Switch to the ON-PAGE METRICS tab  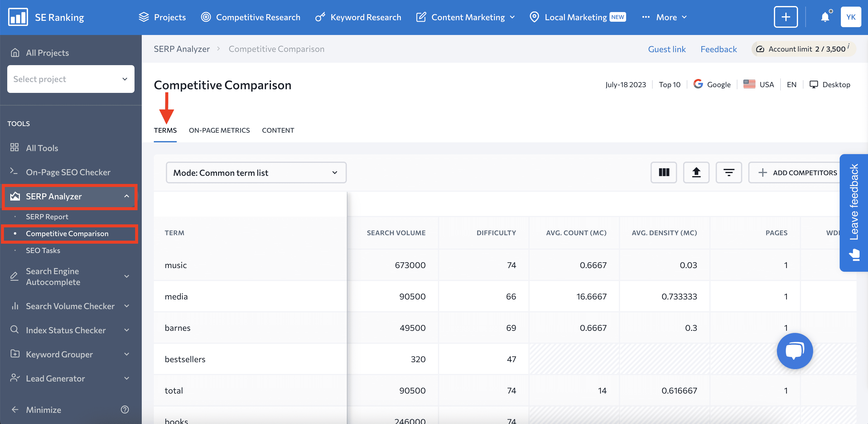click(x=219, y=130)
